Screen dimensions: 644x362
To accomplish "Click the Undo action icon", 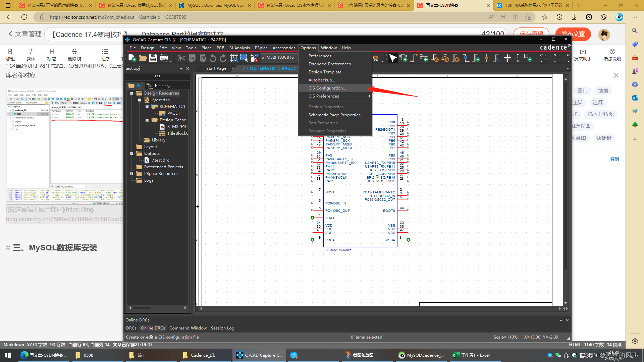I will [213, 58].
